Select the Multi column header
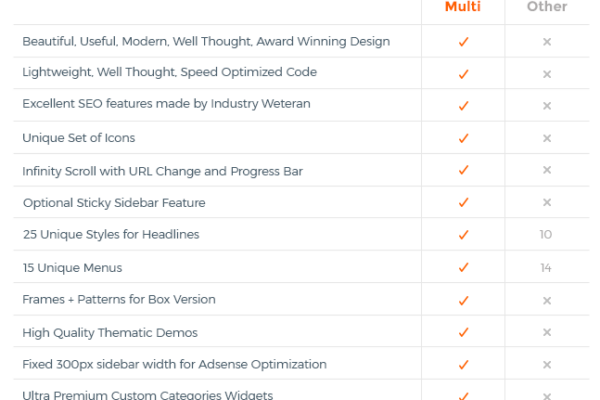The width and height of the screenshot is (600, 400). 463,6
